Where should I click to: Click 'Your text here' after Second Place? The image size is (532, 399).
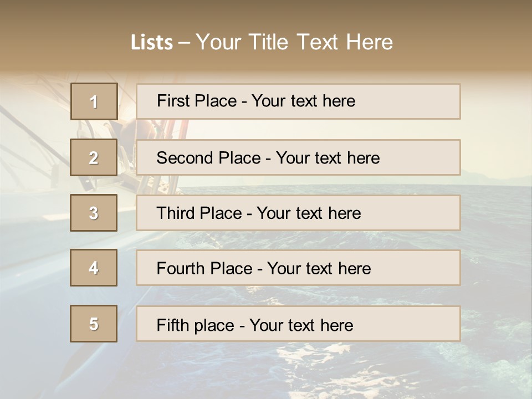(x=328, y=158)
